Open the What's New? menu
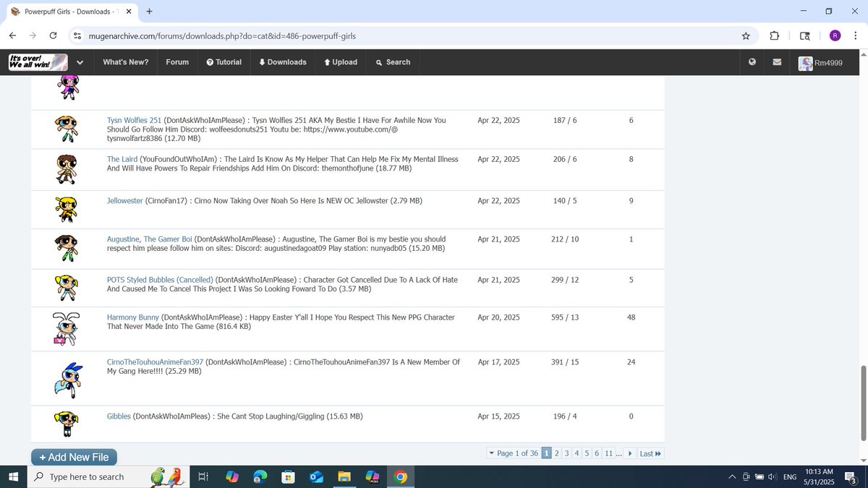Image resolution: width=868 pixels, height=488 pixels. pyautogui.click(x=126, y=62)
